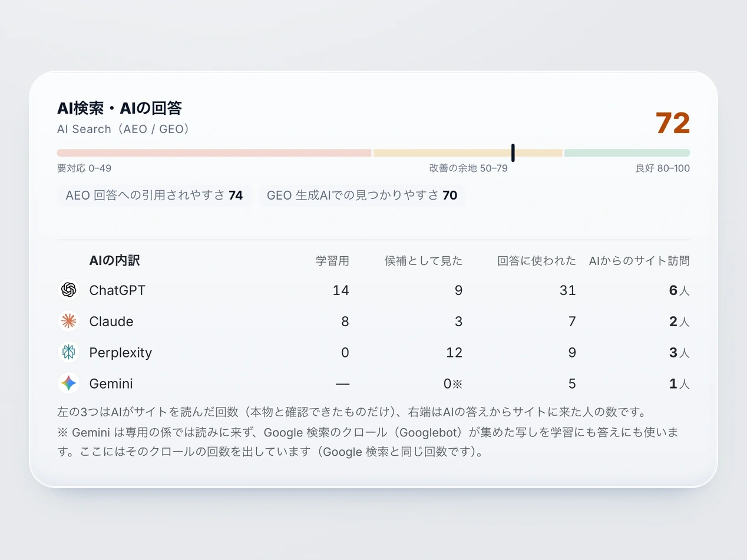This screenshot has width=747, height=560.
Task: Click Gemini's 学習用 dash value
Action: pos(342,384)
